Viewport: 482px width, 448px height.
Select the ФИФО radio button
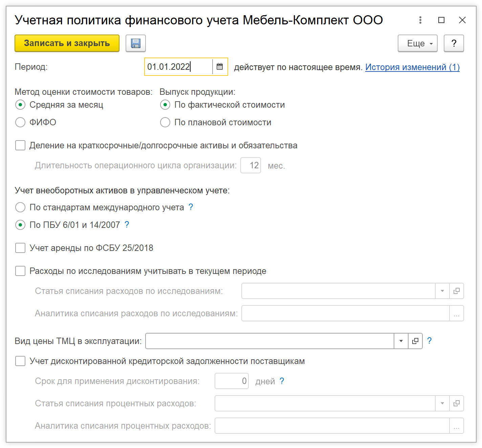20,122
